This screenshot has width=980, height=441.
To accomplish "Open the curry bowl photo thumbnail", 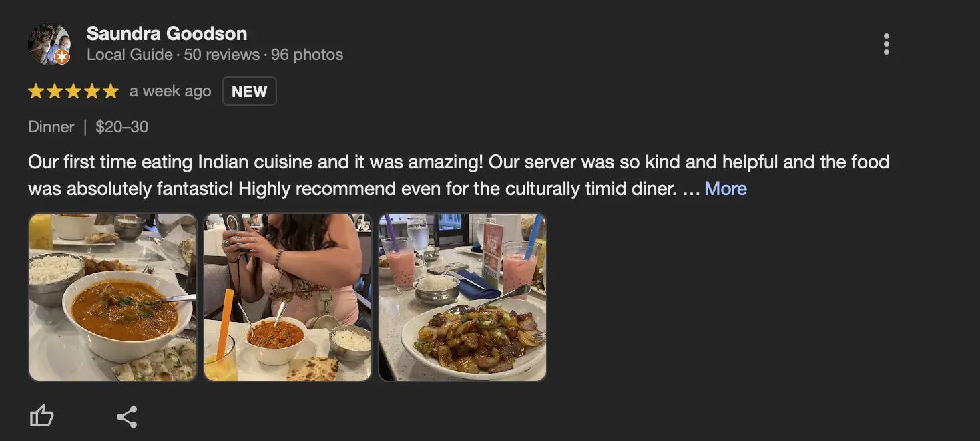I will [x=113, y=297].
